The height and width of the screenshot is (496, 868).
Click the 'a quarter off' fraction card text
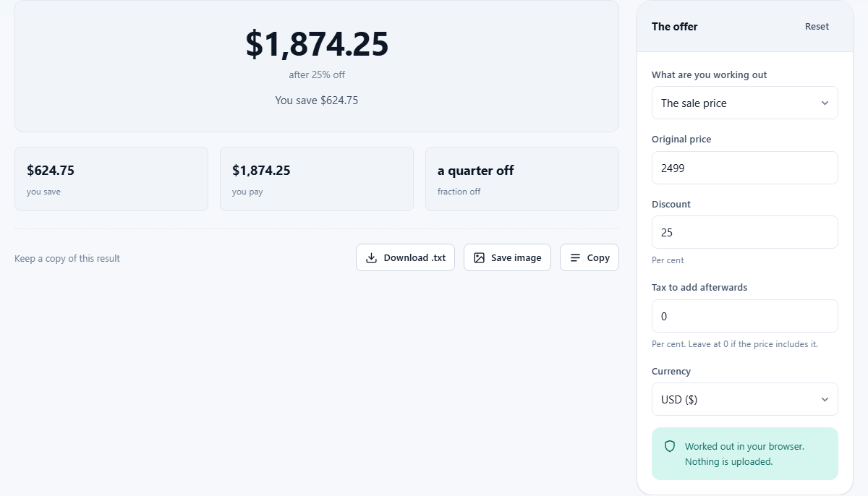[475, 171]
